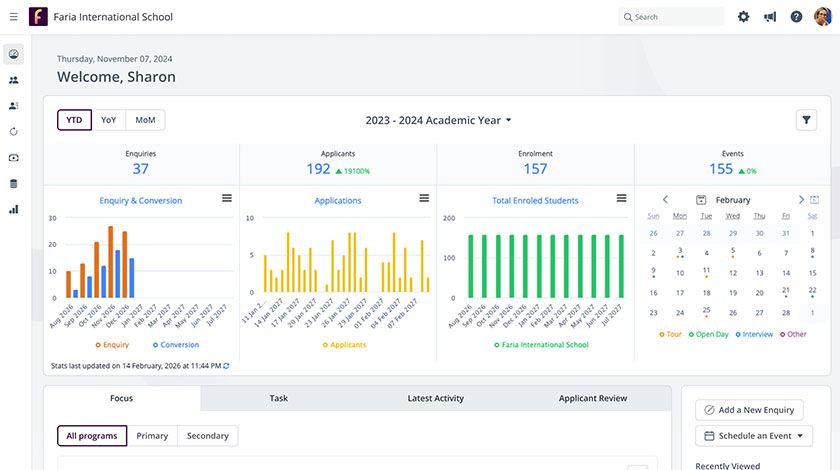840x470 pixels.
Task: Click the Applications chart title
Action: (x=338, y=200)
